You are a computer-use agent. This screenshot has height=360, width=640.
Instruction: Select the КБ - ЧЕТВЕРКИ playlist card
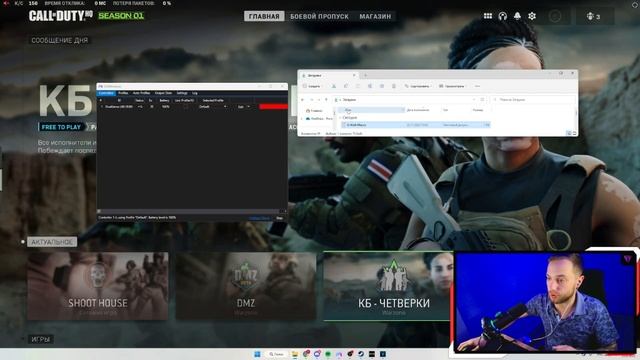(388, 286)
